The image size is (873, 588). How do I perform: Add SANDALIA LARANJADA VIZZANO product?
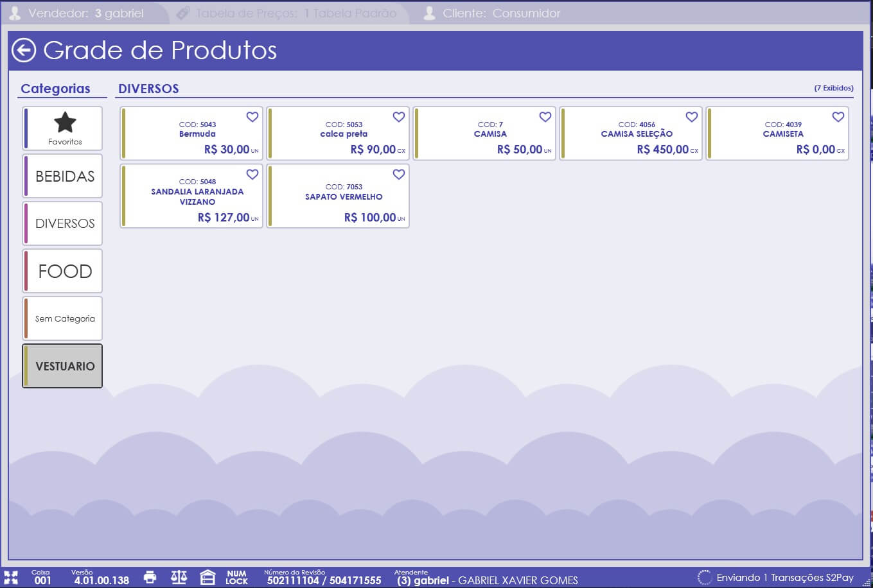pos(191,196)
